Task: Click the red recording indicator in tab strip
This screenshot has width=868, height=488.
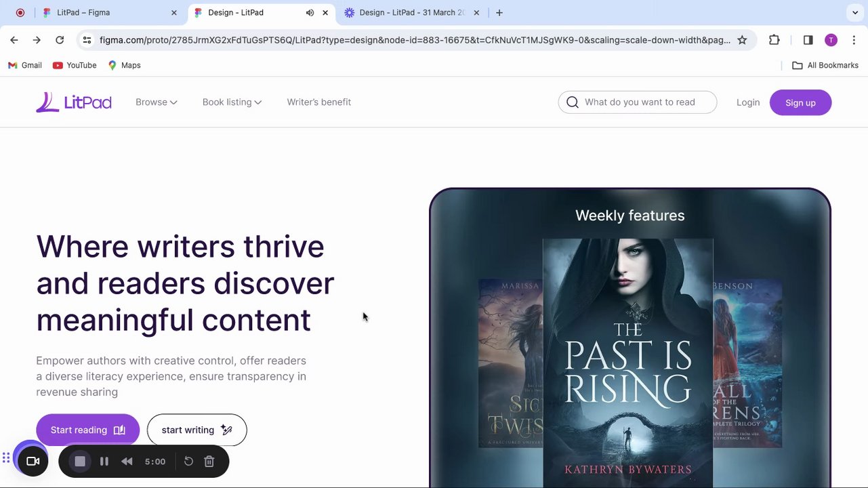Action: pyautogui.click(x=20, y=12)
